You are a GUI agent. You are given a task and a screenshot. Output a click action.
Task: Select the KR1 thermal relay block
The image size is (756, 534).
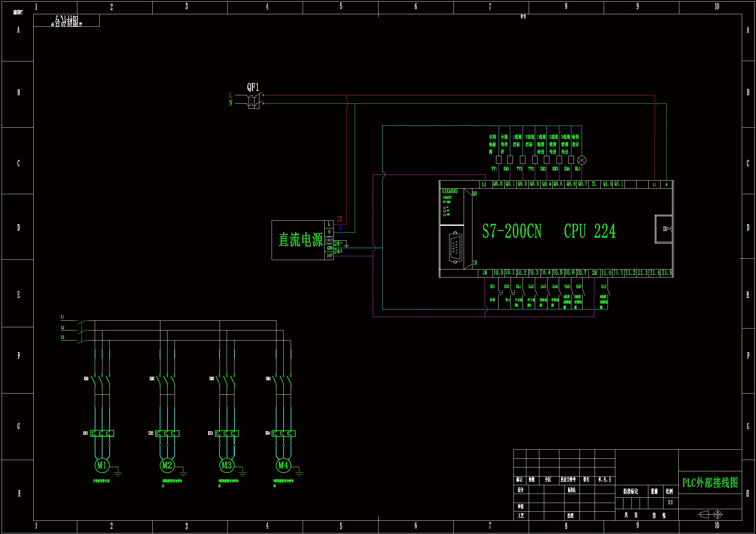102,433
